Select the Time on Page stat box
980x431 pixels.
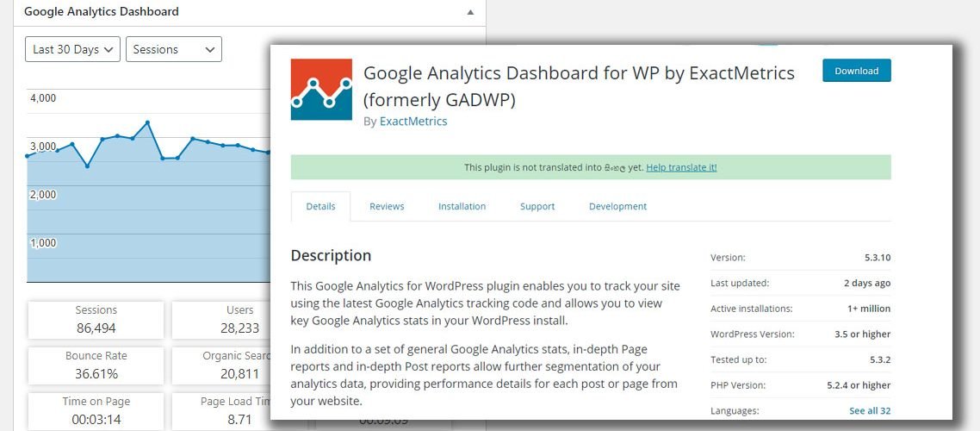pos(96,411)
